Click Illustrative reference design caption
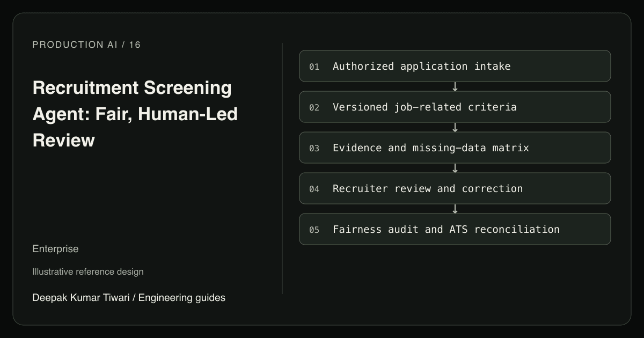644x338 pixels. click(x=88, y=271)
